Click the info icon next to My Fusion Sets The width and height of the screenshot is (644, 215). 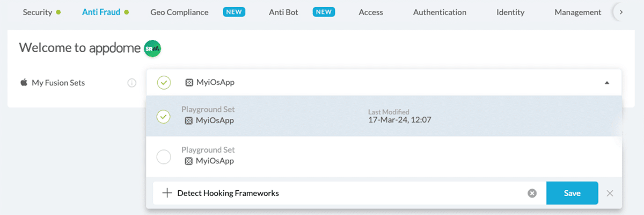[x=132, y=83]
